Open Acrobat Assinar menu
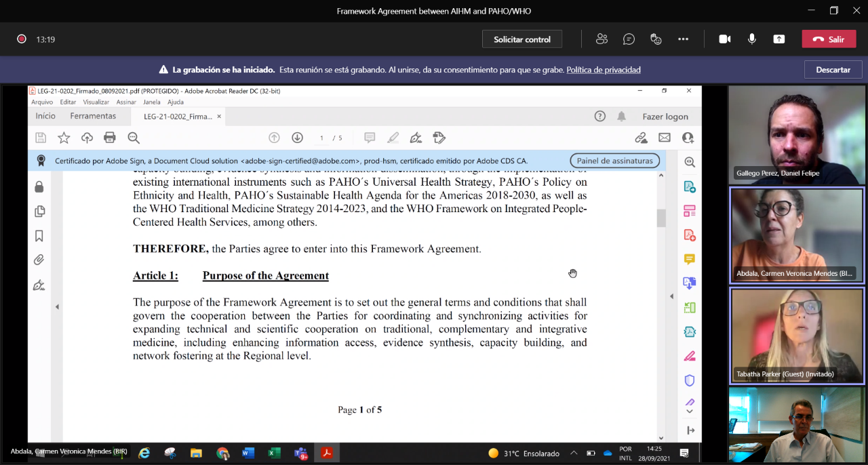Screen dimensions: 868x465 pyautogui.click(x=127, y=102)
